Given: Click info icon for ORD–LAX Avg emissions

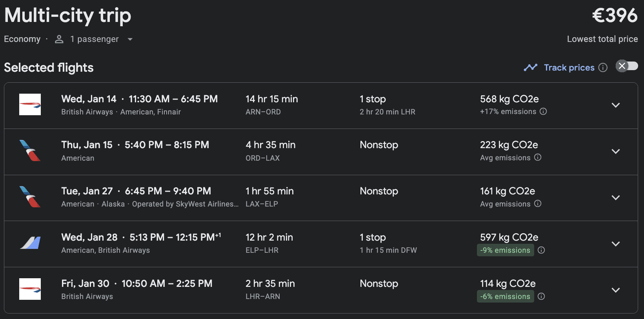Looking at the screenshot, I should click(x=538, y=158).
